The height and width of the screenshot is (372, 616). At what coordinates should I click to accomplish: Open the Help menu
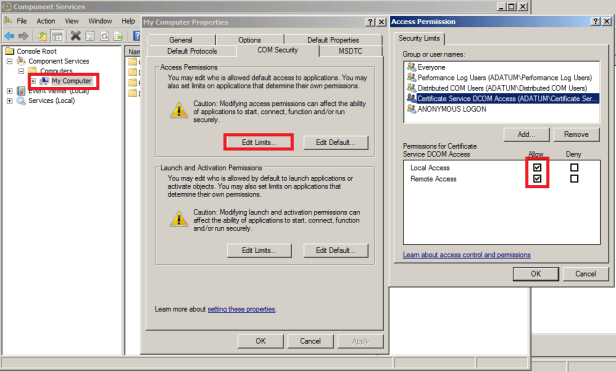128,21
